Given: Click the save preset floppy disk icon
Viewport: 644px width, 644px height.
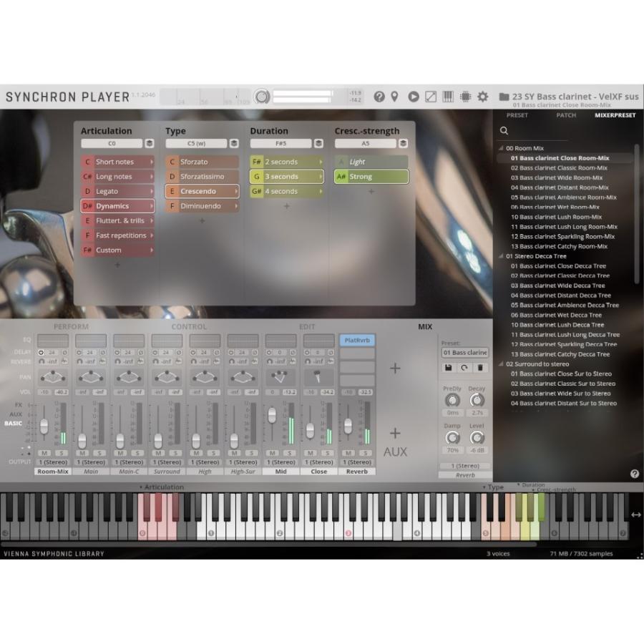Looking at the screenshot, I should click(449, 367).
